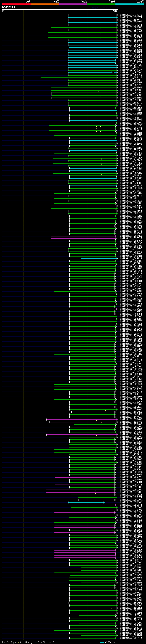This screenshot has height=644, width=146.
Task: Click the UniRef100_Q3ED28 hit name
Action: click(131, 146)
